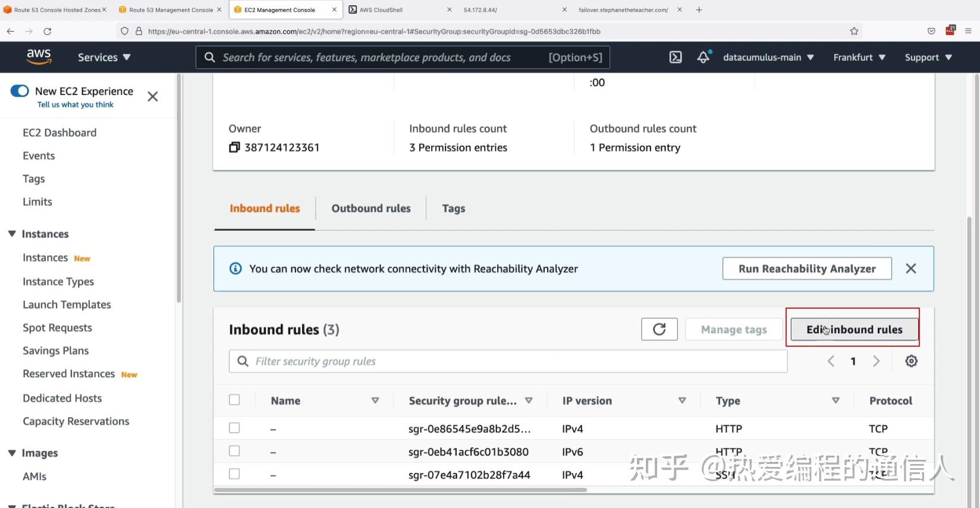Go to previous page of rules
980x508 pixels.
point(831,361)
